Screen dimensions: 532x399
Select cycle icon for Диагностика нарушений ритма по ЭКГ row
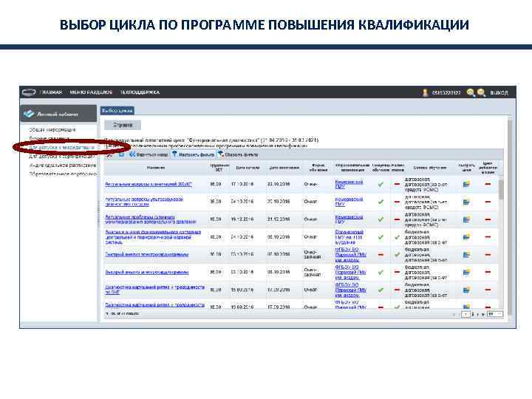click(x=466, y=290)
